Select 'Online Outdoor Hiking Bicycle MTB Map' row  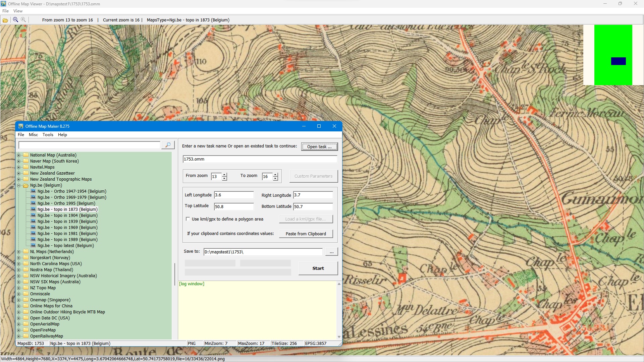[x=67, y=312]
